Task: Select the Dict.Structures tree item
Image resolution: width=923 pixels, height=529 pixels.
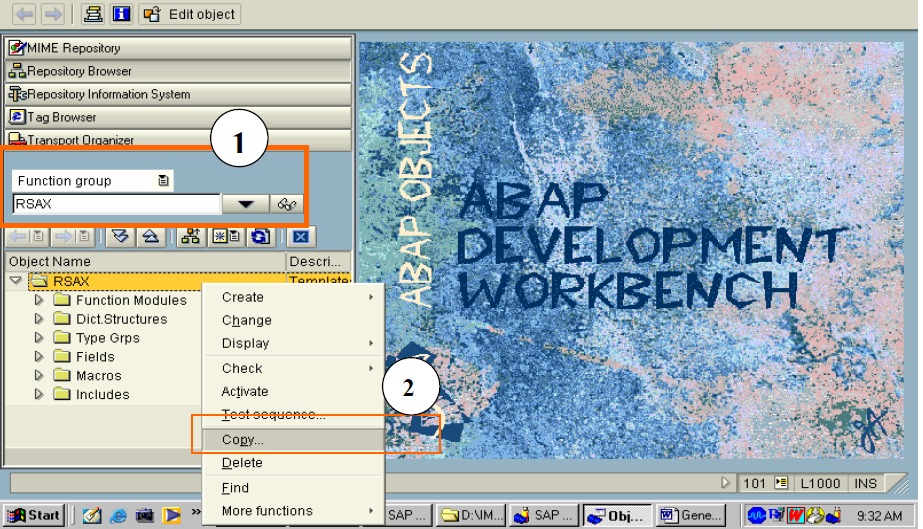Action: tap(122, 319)
